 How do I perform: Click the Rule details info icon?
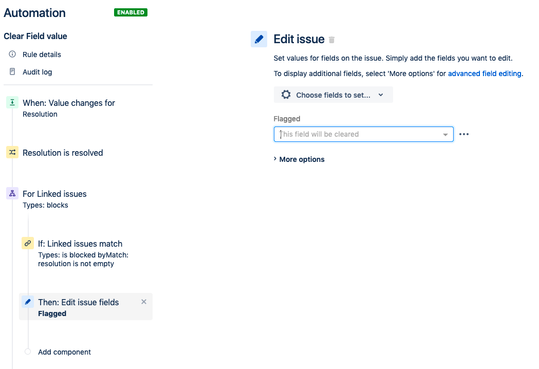tap(12, 54)
